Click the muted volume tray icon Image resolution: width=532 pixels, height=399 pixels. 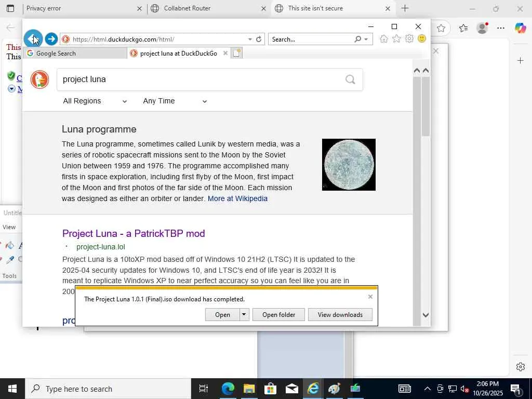click(464, 389)
